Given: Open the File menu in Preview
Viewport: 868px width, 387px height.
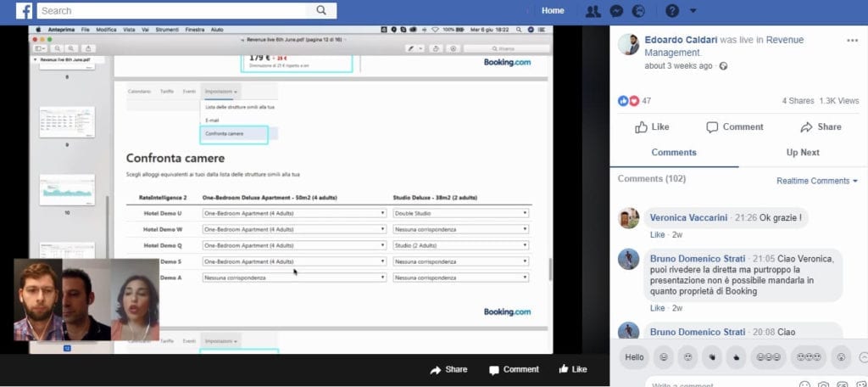Looking at the screenshot, I should pos(86,30).
